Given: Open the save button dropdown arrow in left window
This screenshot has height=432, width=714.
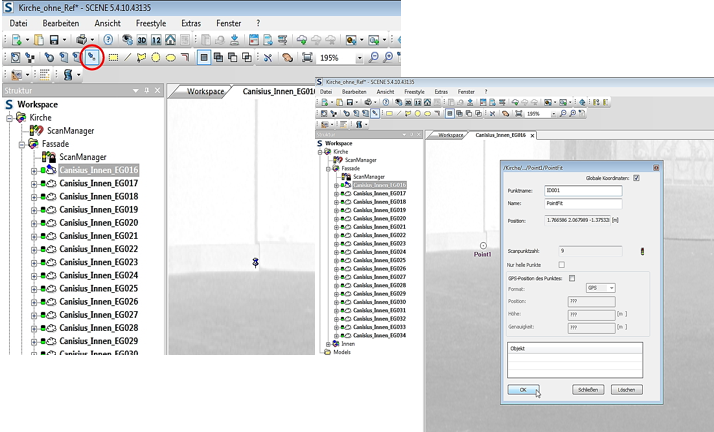Looking at the screenshot, I should pyautogui.click(x=64, y=40).
